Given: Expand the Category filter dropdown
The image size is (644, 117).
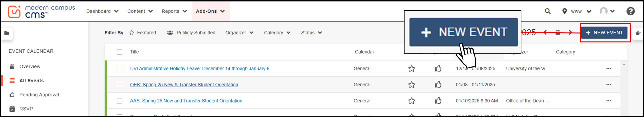Looking at the screenshot, I should pos(277,33).
